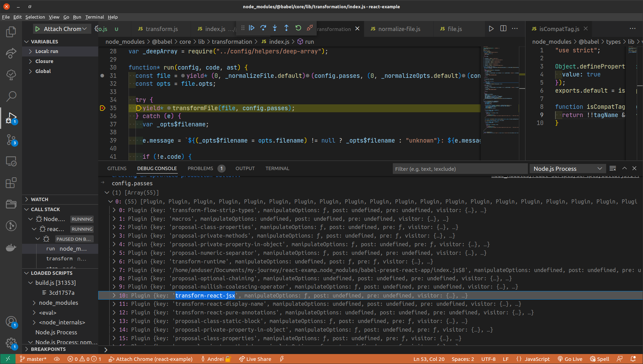The width and height of the screenshot is (643, 364).
Task: Open the Extensions view in activity bar
Action: [11, 183]
